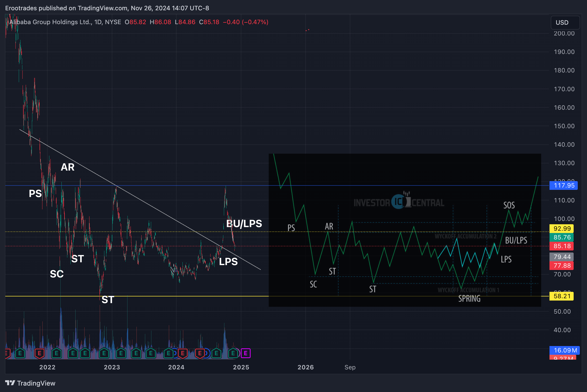Click the gray 79.44 price label

pos(562,257)
